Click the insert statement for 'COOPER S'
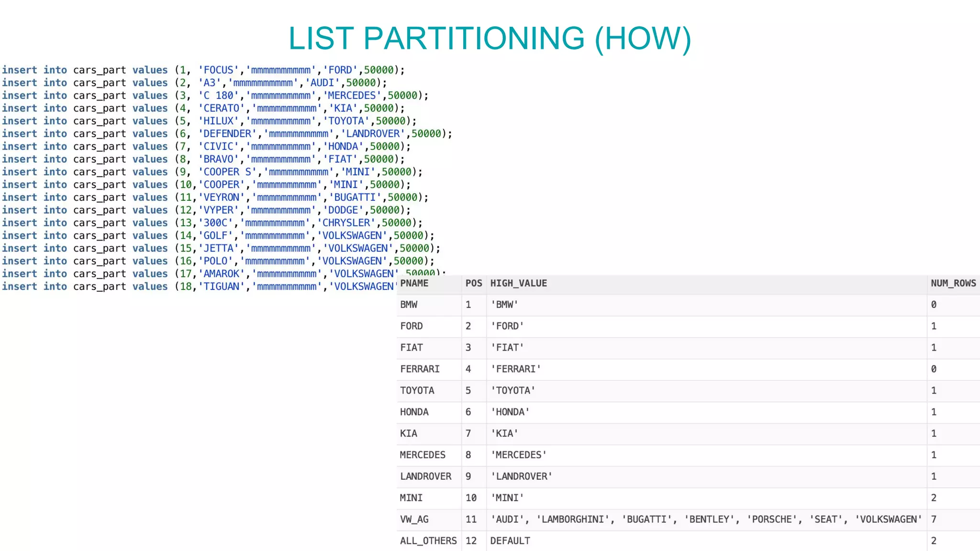The height and width of the screenshot is (551, 980). tap(212, 172)
